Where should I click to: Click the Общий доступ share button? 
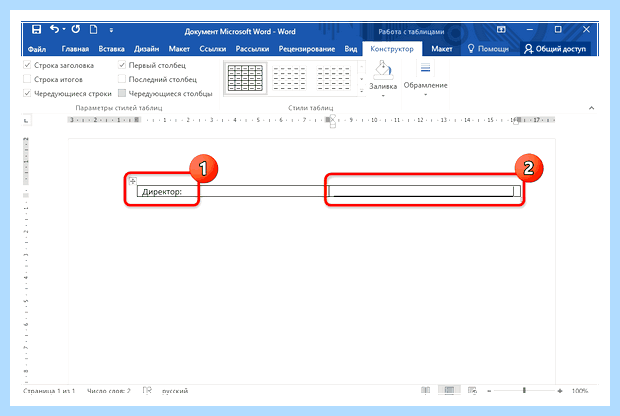coord(555,49)
